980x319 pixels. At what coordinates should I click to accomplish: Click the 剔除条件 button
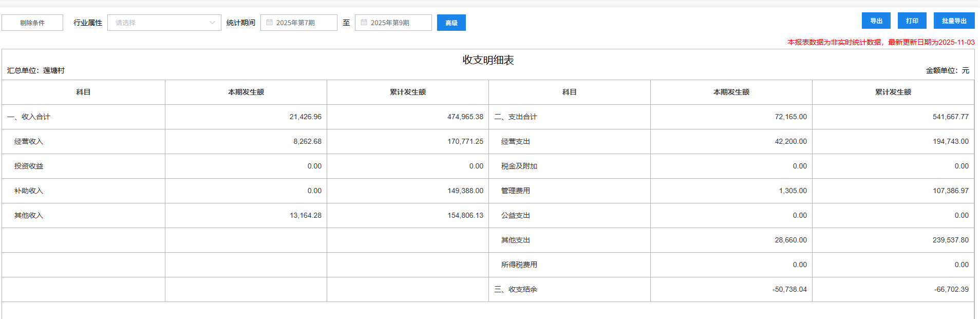pos(32,23)
